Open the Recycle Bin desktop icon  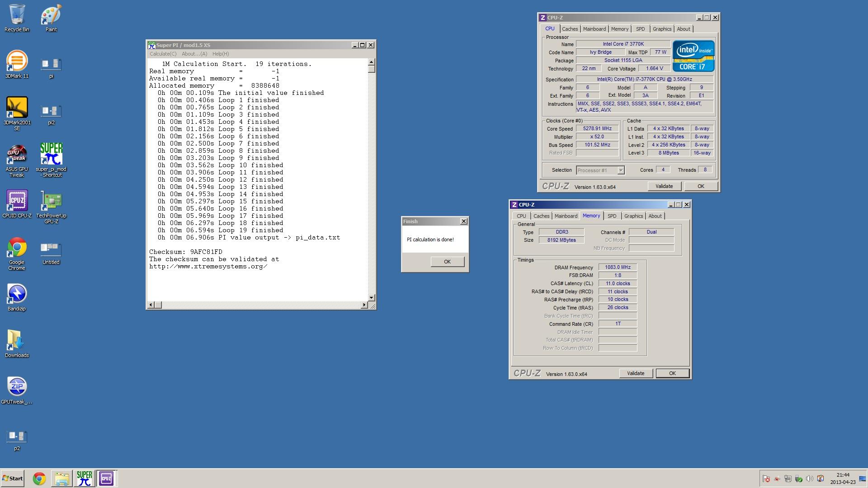[17, 18]
